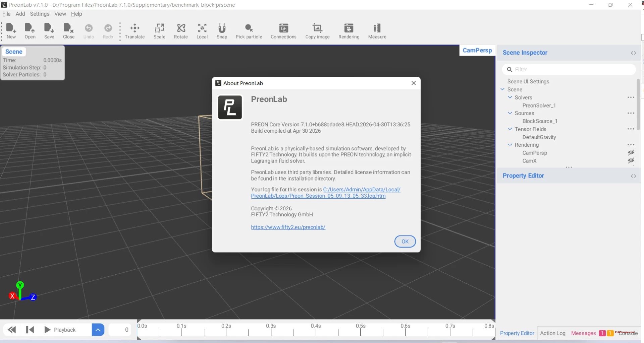Toggle Local transform mode

(x=202, y=31)
